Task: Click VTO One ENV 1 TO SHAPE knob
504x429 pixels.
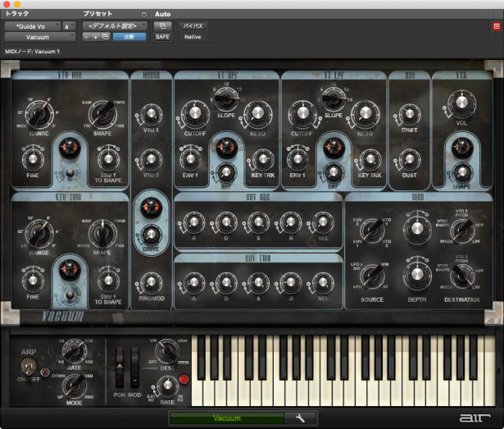Action: 108,159
